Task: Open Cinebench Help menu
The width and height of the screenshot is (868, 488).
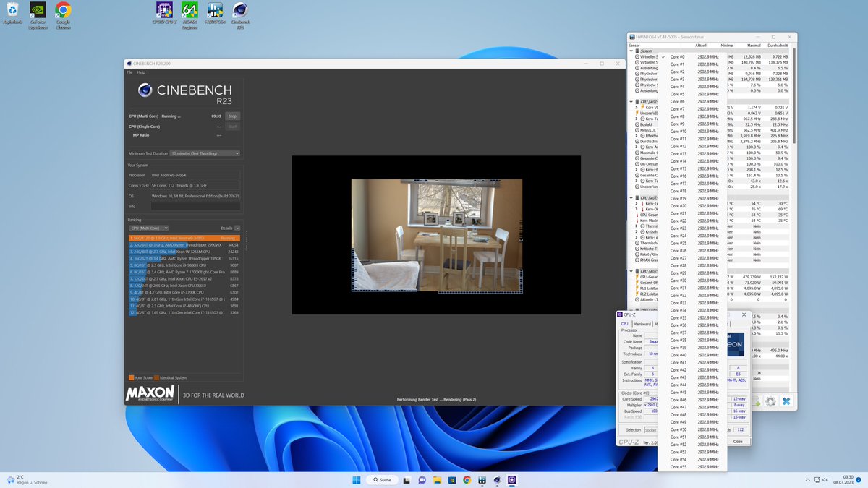Action: pos(141,72)
